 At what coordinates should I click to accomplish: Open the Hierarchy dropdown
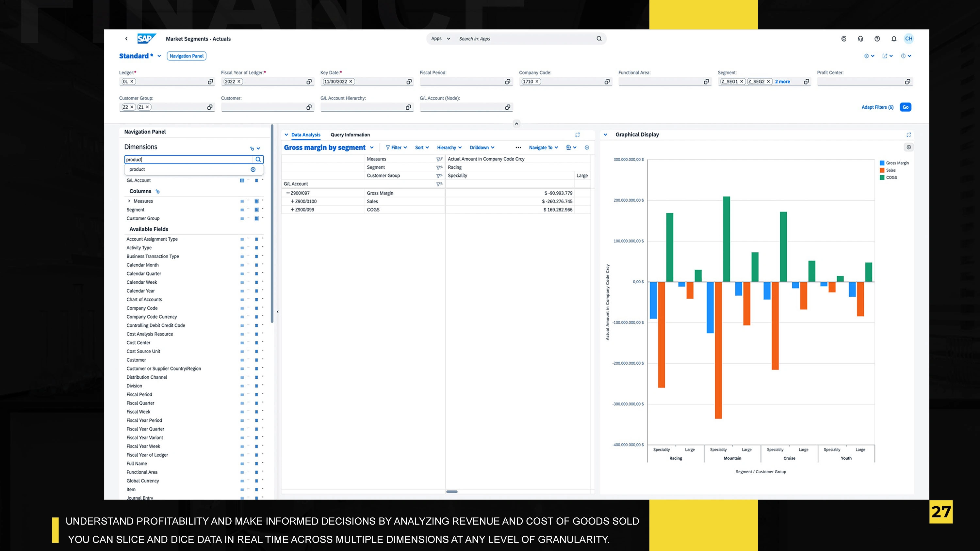pos(449,148)
